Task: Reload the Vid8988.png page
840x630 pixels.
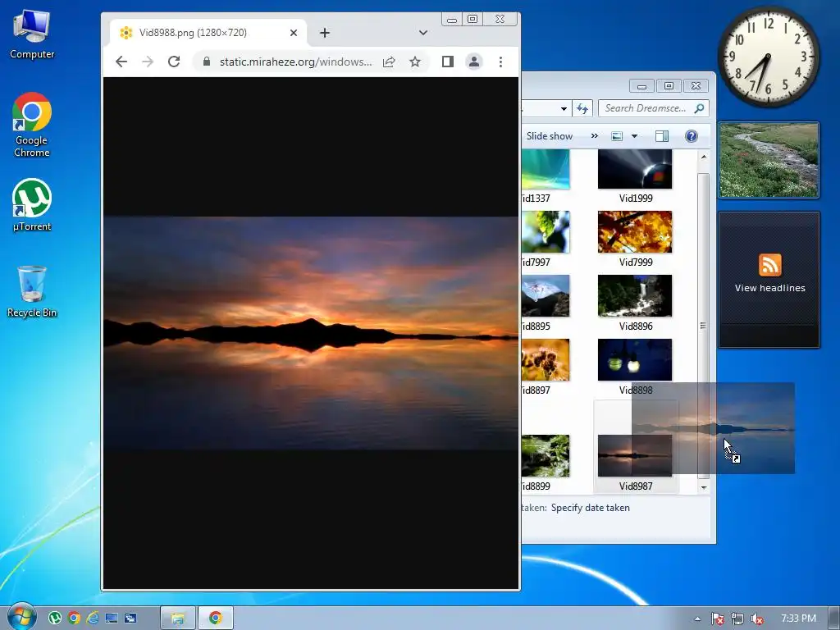Action: tap(174, 62)
